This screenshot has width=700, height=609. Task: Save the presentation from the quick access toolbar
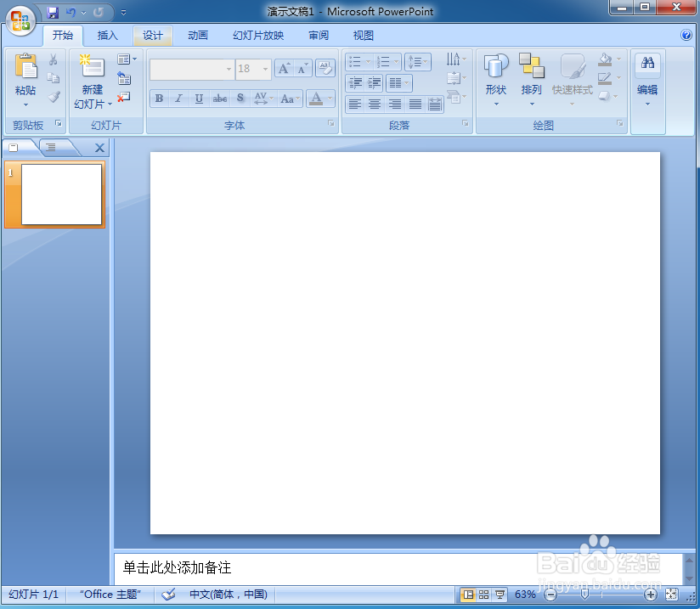[x=53, y=13]
